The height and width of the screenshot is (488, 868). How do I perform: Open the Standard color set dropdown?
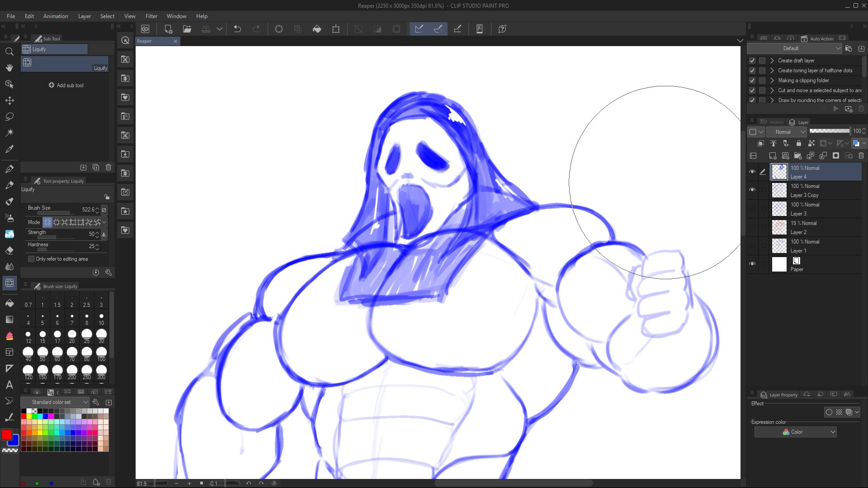click(x=55, y=402)
